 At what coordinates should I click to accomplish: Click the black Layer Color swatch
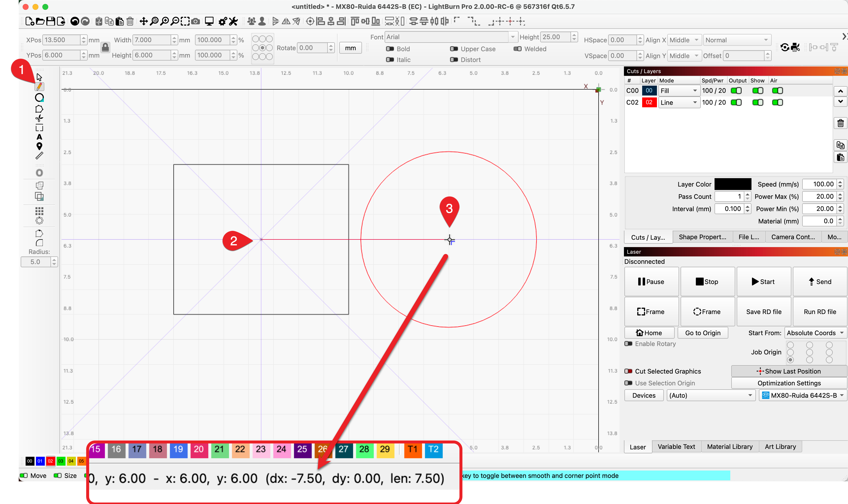pos(733,184)
